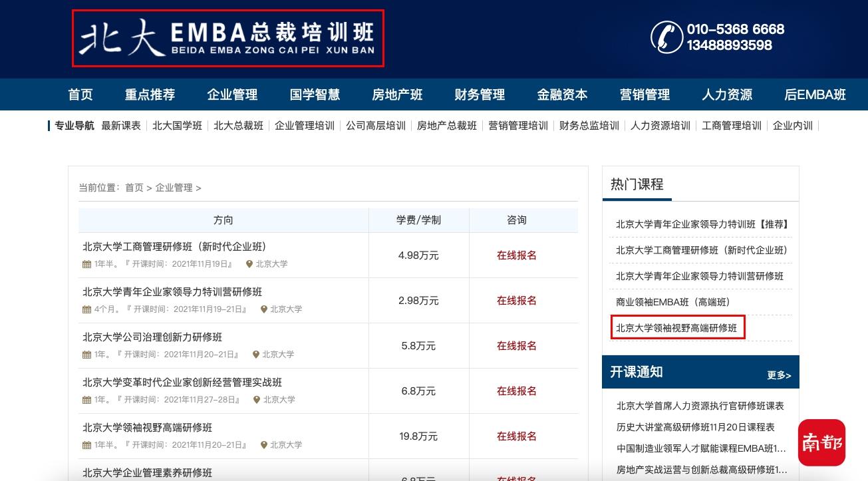Open 房地产实战运营与创新总裁高级研修班 notice
The width and height of the screenshot is (868, 481).
(x=702, y=470)
